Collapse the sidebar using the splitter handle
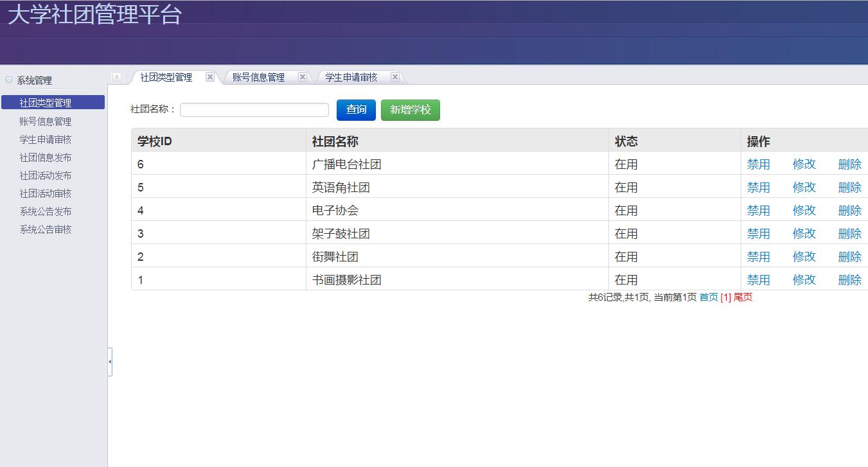Image resolution: width=868 pixels, height=467 pixels. tap(110, 362)
